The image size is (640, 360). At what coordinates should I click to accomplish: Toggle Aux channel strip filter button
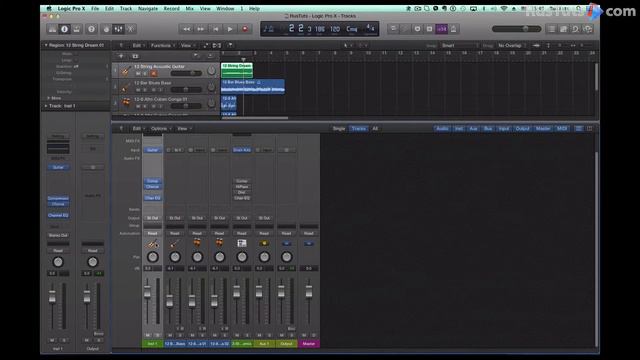[x=473, y=129]
